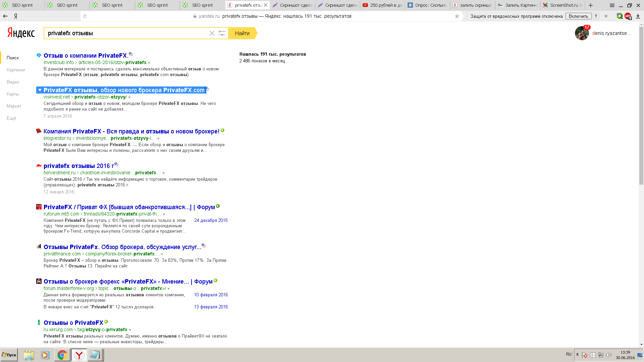644x362 pixels.
Task: Switch to Видео search
Action: pyautogui.click(x=13, y=82)
